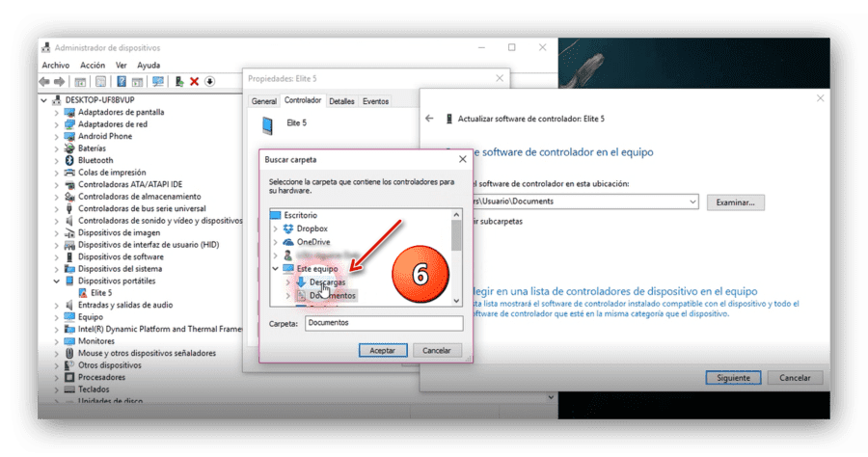
Task: Uninstall device with red X icon
Action: pyautogui.click(x=194, y=82)
